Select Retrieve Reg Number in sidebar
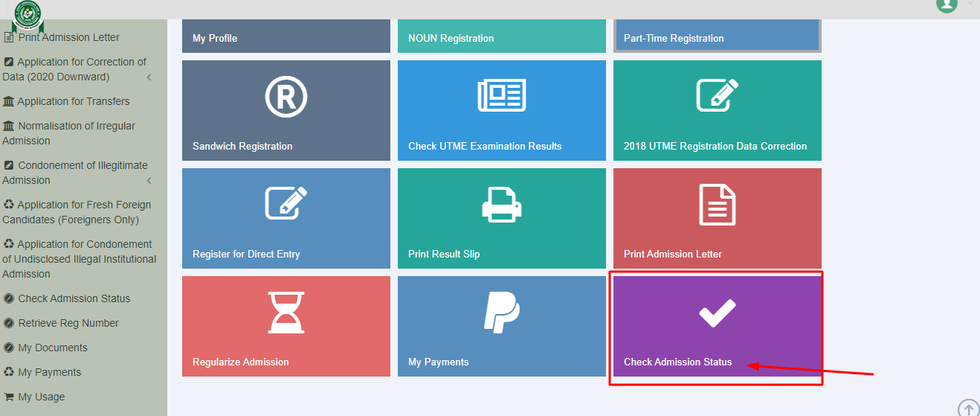The image size is (980, 416). 68,323
